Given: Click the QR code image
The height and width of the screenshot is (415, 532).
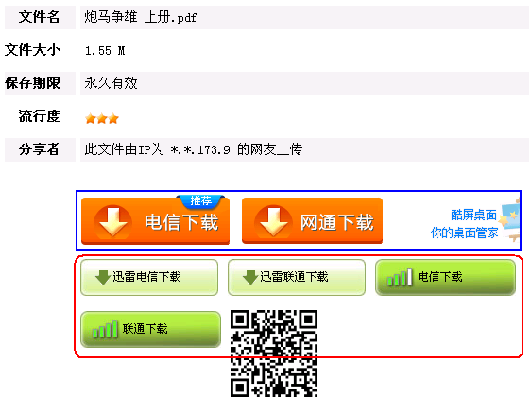Looking at the screenshot, I should point(274,354).
